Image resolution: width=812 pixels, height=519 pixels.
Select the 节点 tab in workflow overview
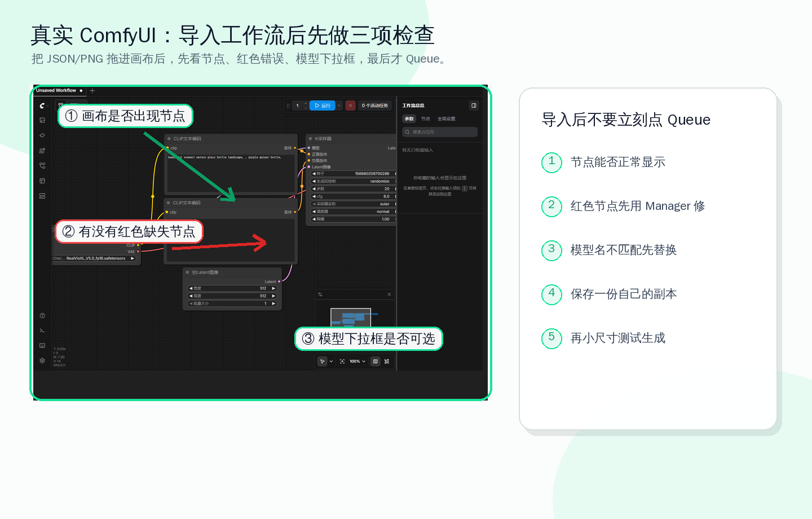tap(426, 118)
